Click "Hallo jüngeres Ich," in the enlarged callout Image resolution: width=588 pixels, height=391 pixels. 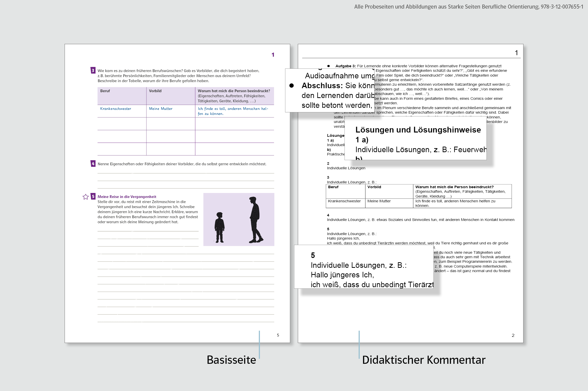pyautogui.click(x=342, y=275)
